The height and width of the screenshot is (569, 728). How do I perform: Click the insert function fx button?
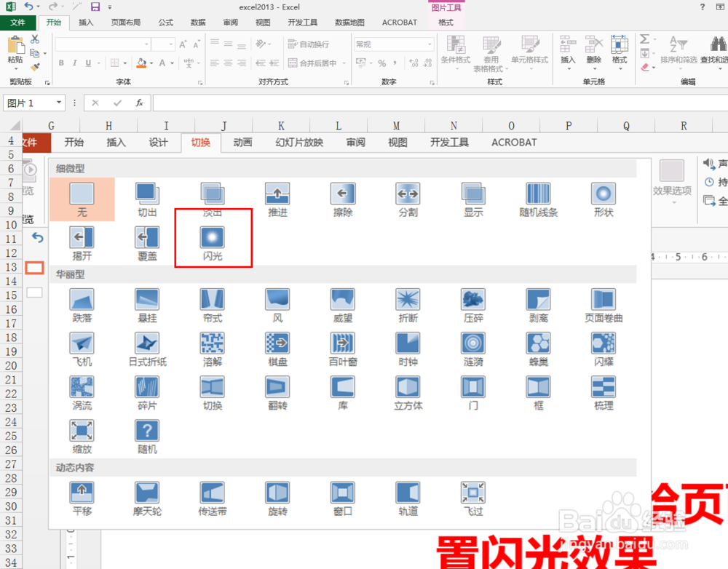[139, 103]
